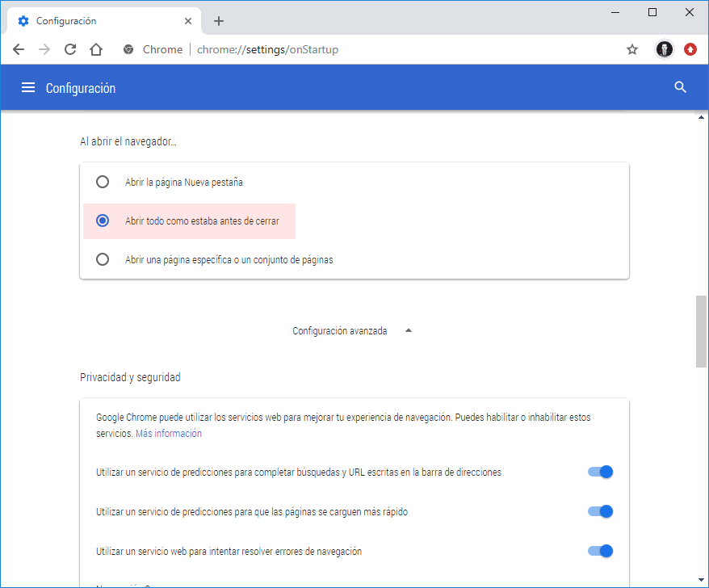Image resolution: width=709 pixels, height=588 pixels.
Task: Select 'Abrir todo como estaba antes de cerrar'
Action: pyautogui.click(x=103, y=220)
